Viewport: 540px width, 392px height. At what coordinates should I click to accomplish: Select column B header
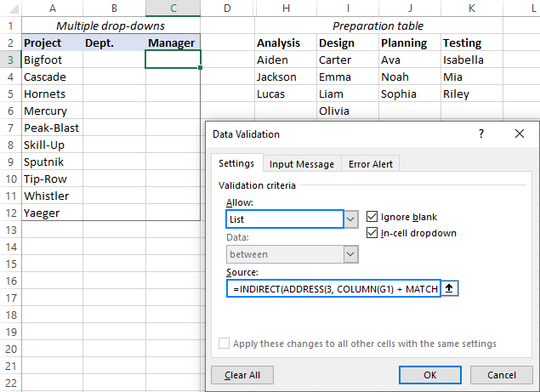[114, 9]
